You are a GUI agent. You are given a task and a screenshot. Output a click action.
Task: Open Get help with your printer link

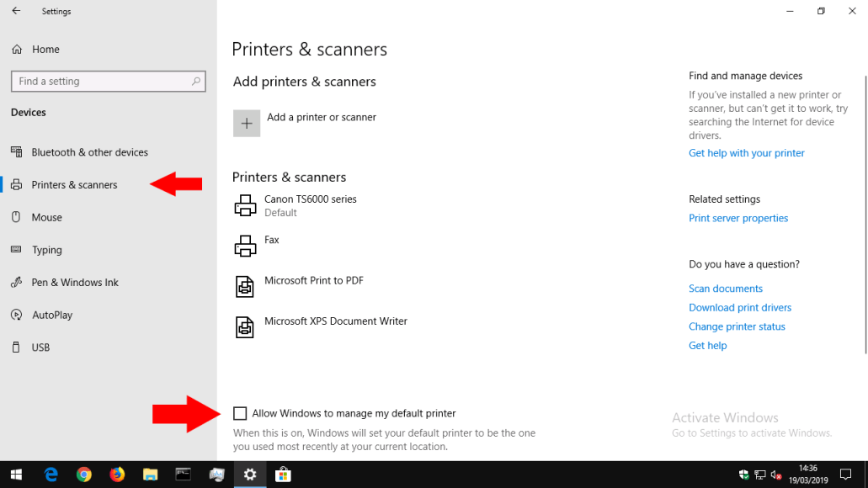point(746,153)
